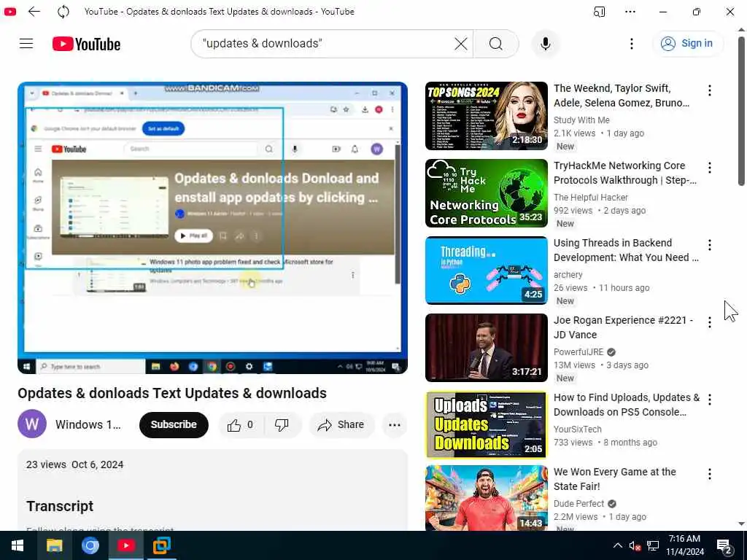Open the YouTube hamburger guide menu
This screenshot has height=560, width=747.
click(26, 43)
